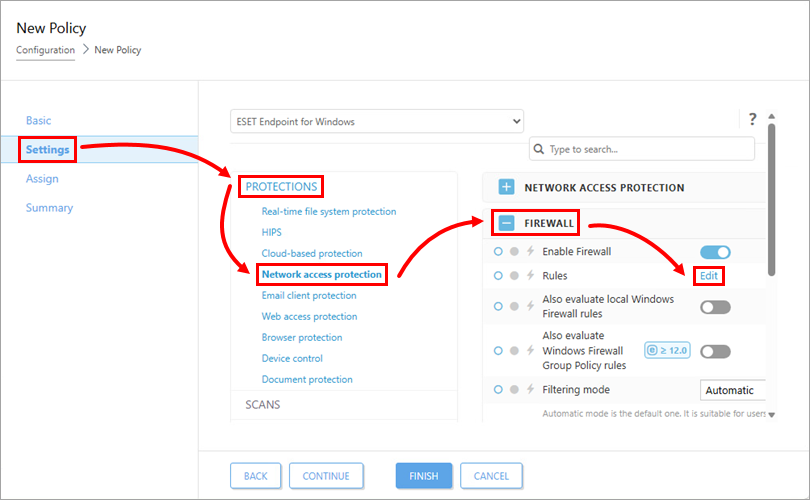The image size is (810, 500).
Task: Click the gray dot for Filtering mode
Action: click(x=514, y=389)
